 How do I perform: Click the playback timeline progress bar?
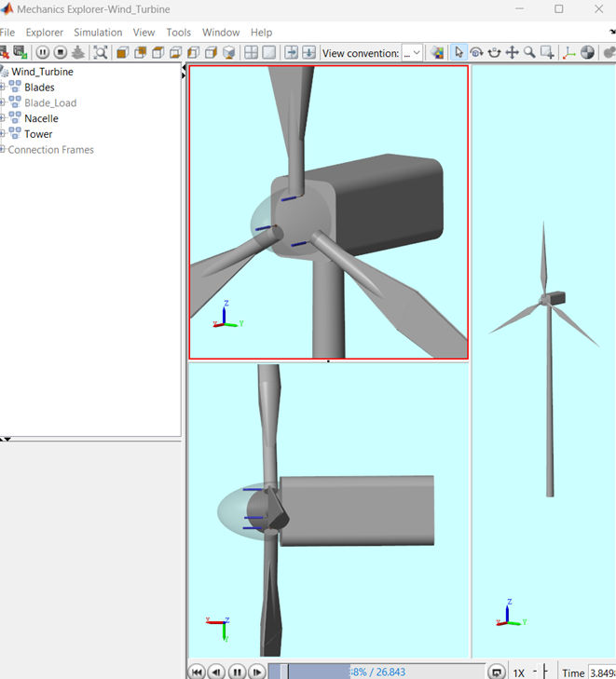(x=376, y=672)
